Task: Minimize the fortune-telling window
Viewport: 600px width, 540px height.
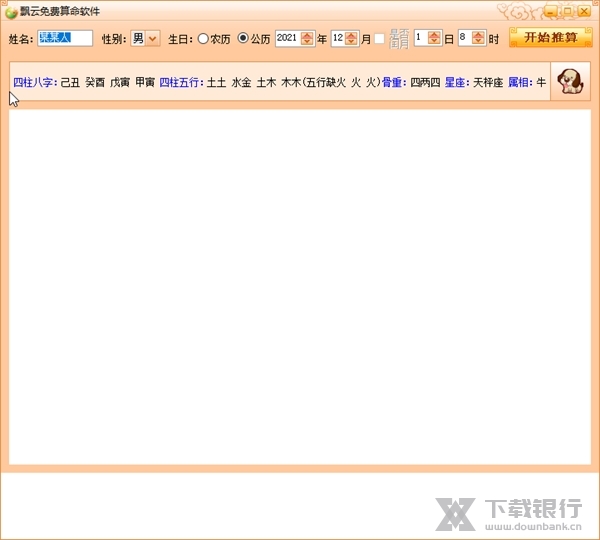Action: pyautogui.click(x=550, y=12)
